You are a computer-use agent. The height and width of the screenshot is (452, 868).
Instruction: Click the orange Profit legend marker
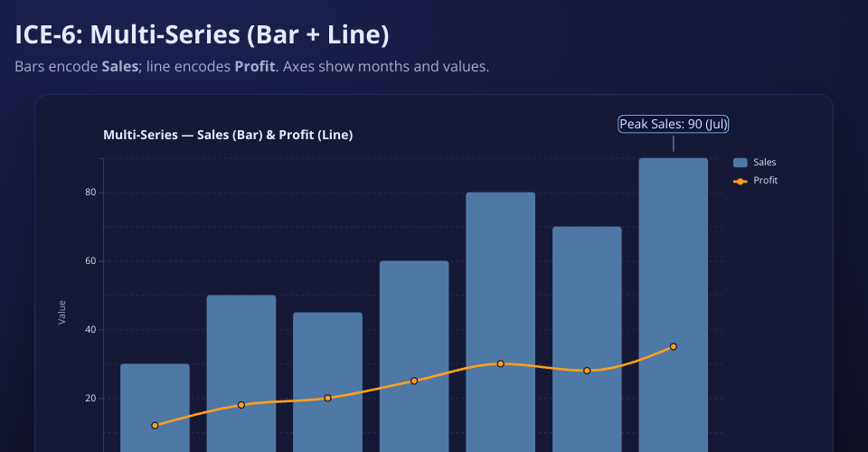(x=741, y=181)
